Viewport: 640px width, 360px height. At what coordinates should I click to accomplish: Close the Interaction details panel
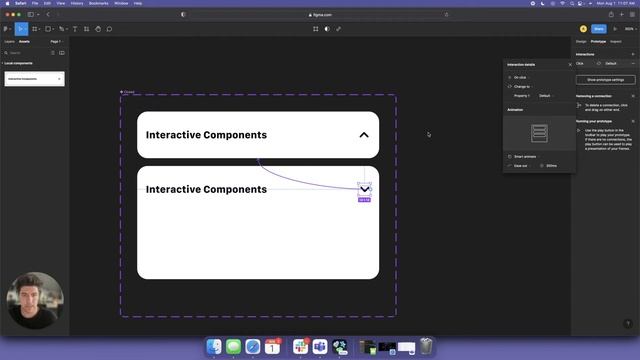point(570,64)
